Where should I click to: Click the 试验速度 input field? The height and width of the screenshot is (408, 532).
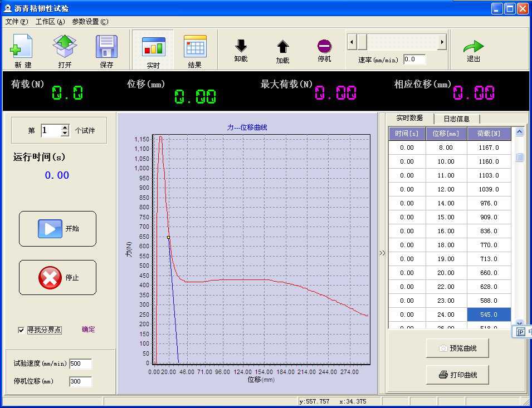click(80, 363)
